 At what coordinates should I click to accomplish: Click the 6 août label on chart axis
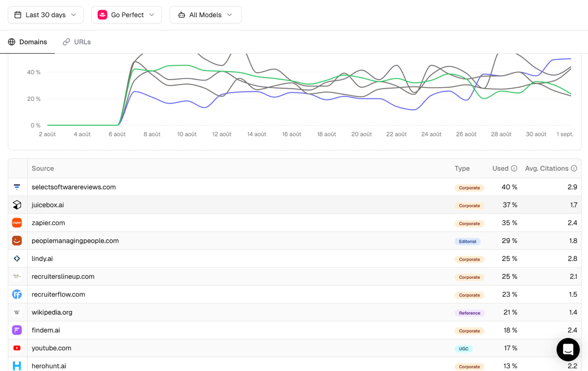tap(117, 134)
